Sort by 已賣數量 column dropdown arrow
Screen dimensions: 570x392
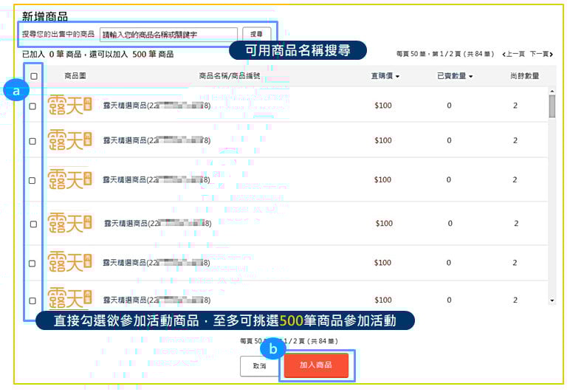pos(470,76)
